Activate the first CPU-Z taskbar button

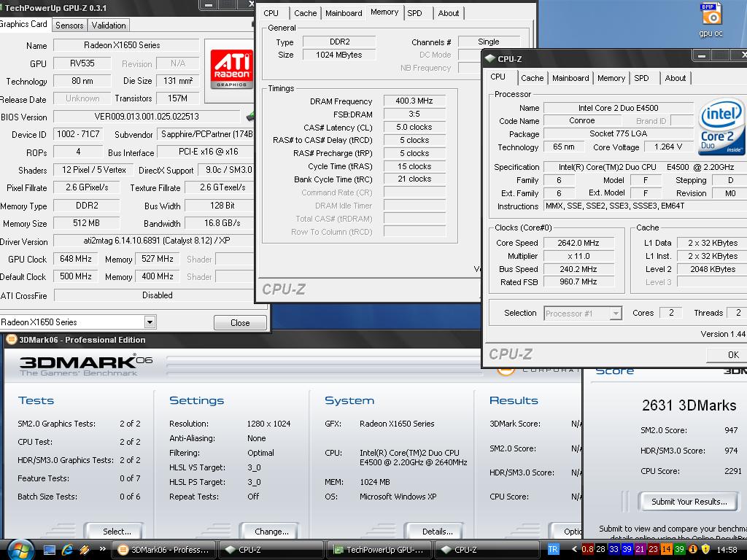(271, 550)
